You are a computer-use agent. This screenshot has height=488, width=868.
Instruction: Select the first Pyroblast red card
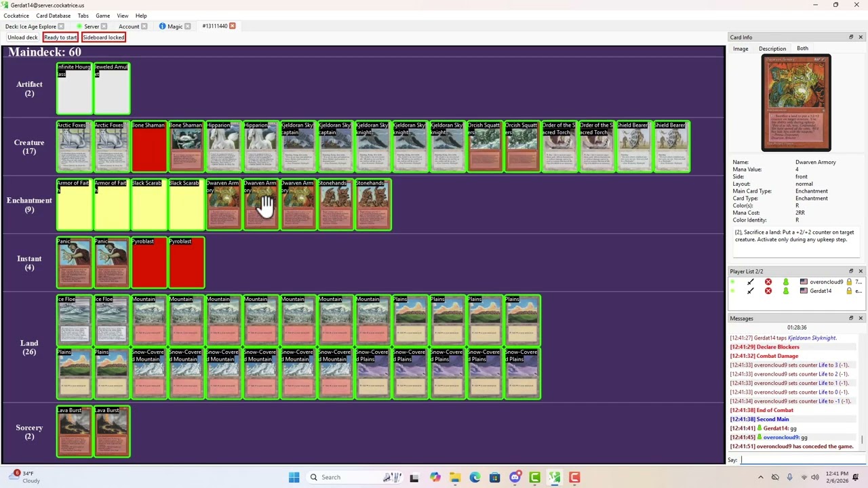coord(149,263)
